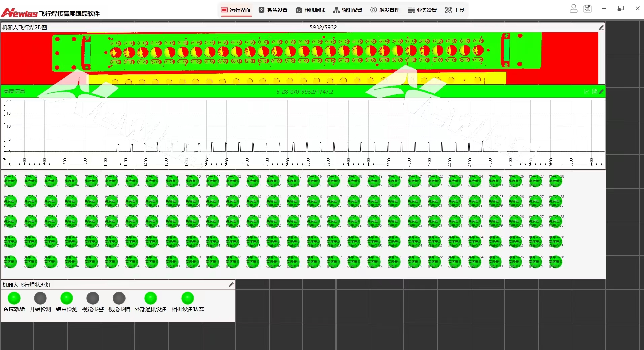Open the 系统设置 tab
The height and width of the screenshot is (350, 644).
point(273,10)
